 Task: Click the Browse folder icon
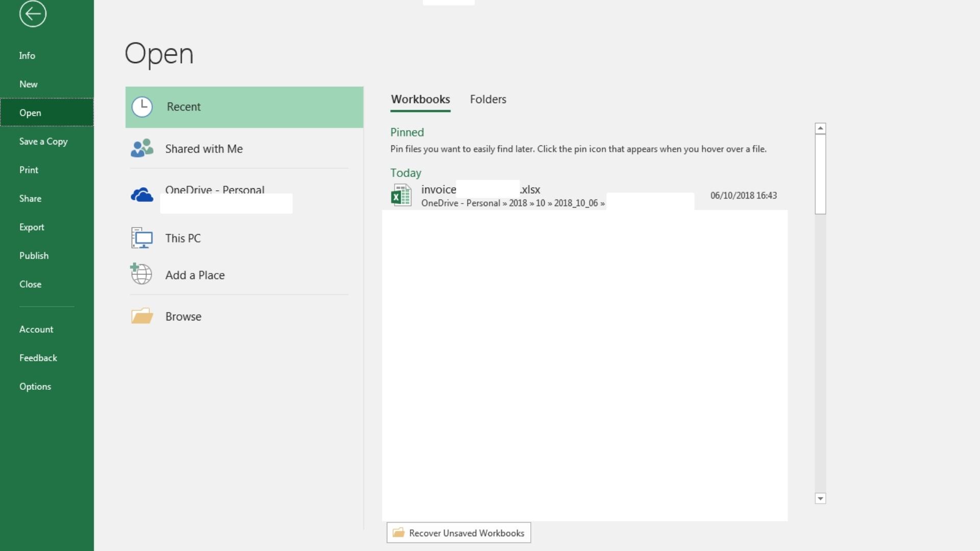pos(142,316)
